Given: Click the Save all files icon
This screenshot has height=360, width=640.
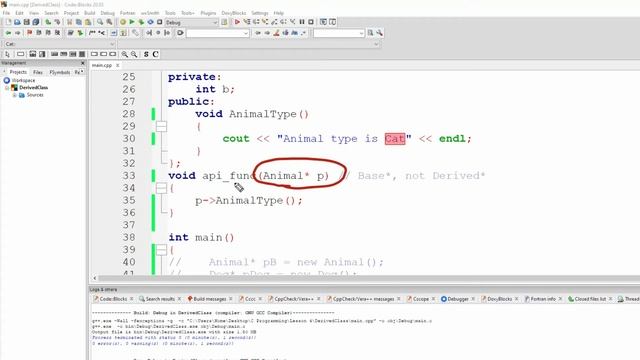Looking at the screenshot, I should [x=36, y=22].
